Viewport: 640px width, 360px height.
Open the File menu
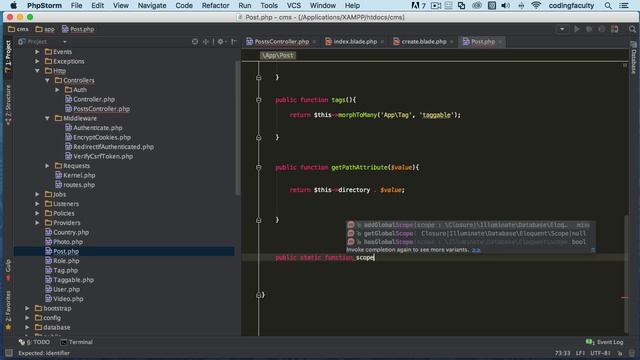coord(76,5)
